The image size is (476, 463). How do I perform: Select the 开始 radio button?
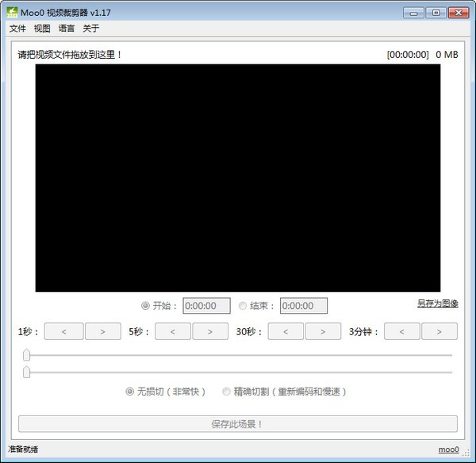[x=145, y=306]
